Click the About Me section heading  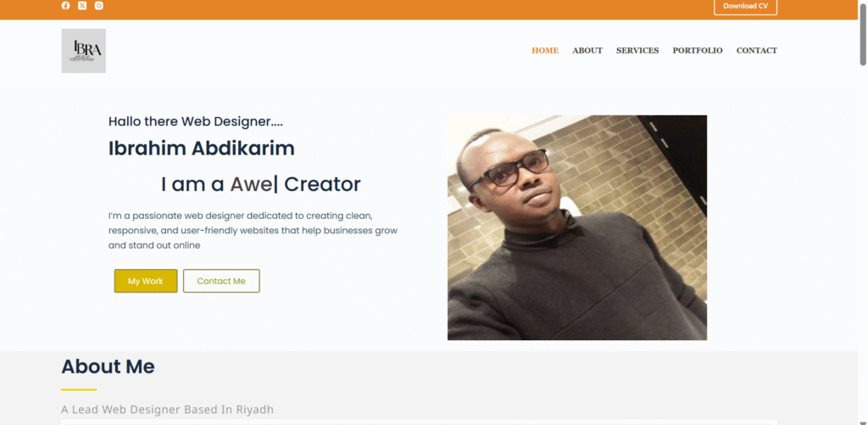click(x=108, y=366)
